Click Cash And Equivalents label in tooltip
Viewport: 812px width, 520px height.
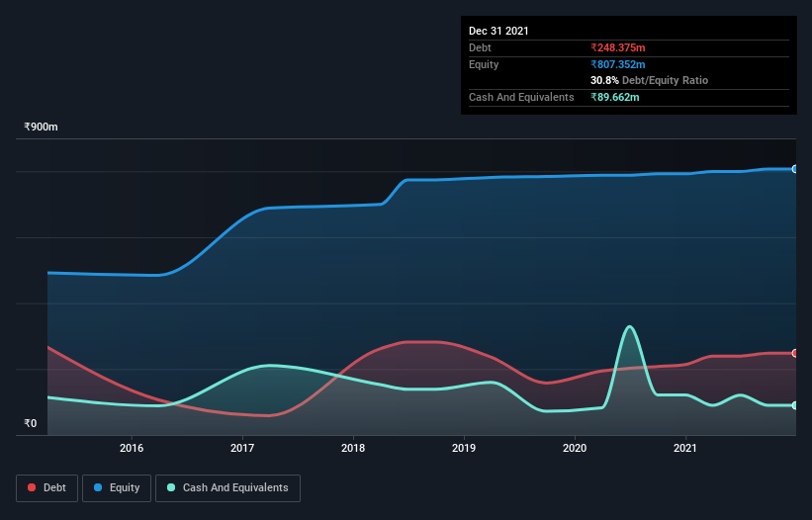(x=521, y=97)
